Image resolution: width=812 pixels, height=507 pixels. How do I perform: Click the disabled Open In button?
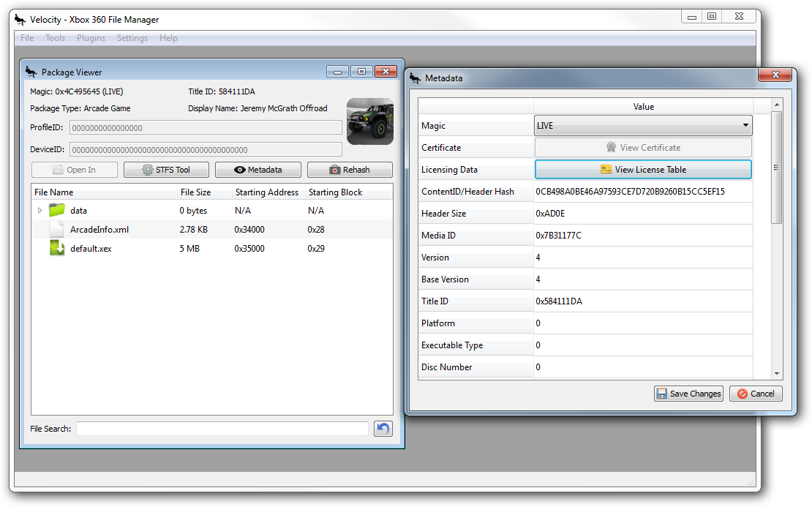point(75,170)
